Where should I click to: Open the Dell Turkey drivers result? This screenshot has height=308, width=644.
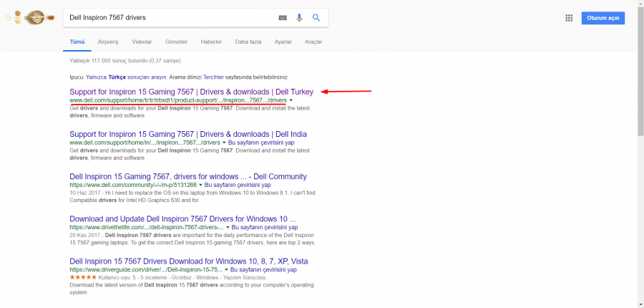[x=191, y=92]
